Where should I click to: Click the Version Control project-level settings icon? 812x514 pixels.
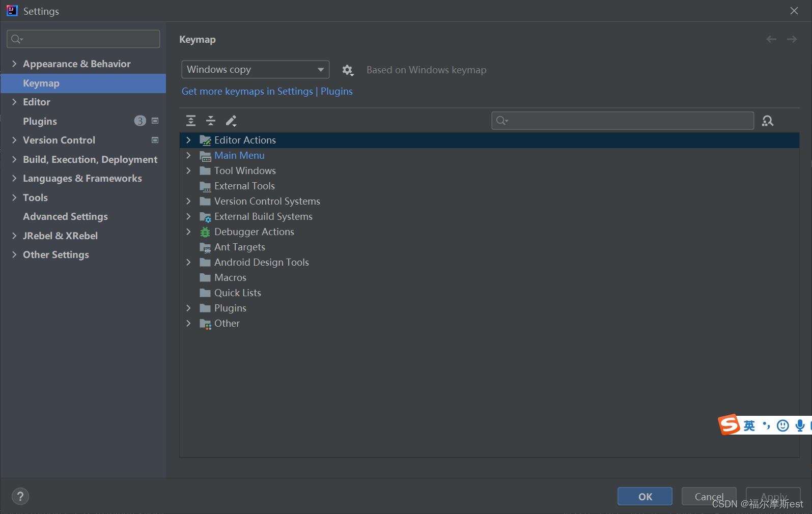[x=155, y=140]
